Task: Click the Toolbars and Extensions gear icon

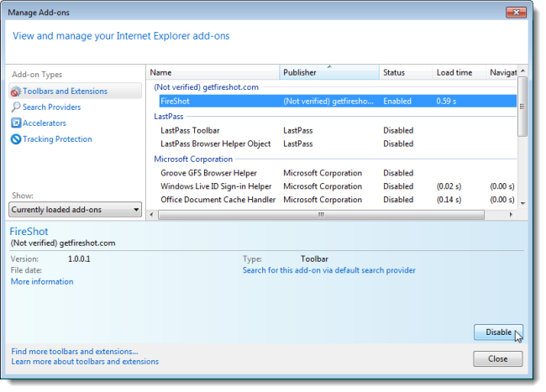Action: coord(16,91)
